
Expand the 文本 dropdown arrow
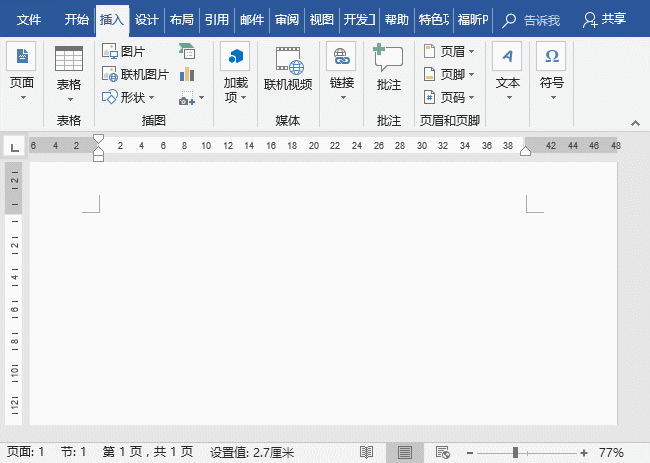[x=509, y=98]
